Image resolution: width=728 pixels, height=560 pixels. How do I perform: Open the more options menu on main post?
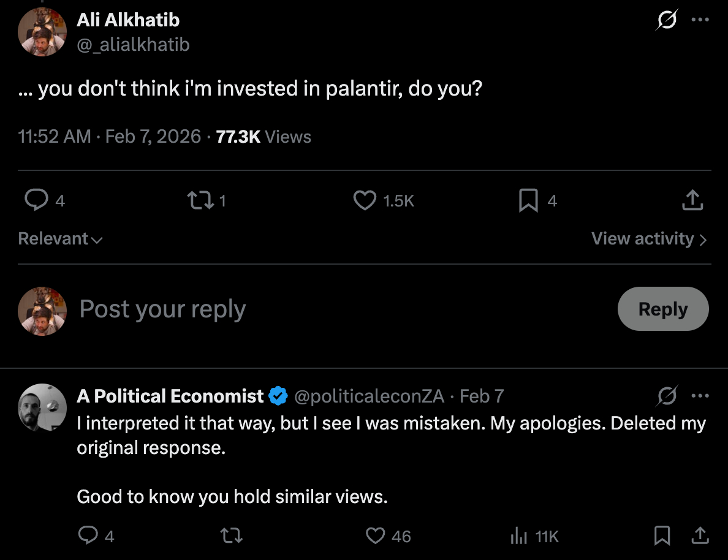(699, 20)
